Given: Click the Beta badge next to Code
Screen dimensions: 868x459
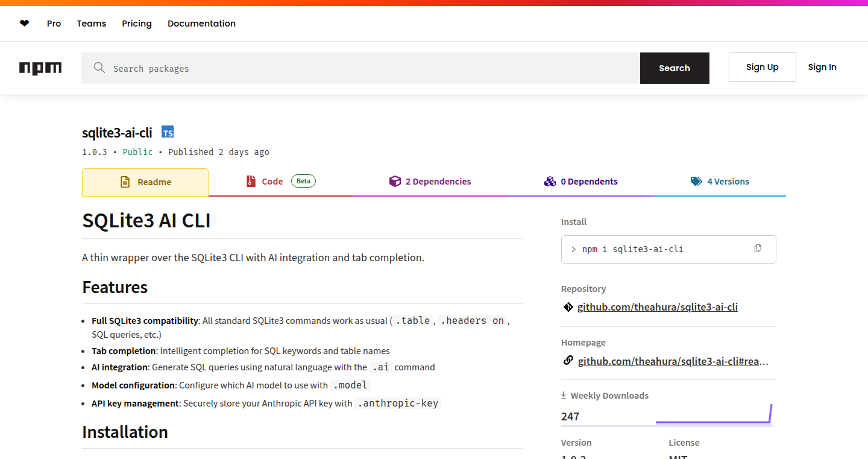Looking at the screenshot, I should pyautogui.click(x=303, y=181).
